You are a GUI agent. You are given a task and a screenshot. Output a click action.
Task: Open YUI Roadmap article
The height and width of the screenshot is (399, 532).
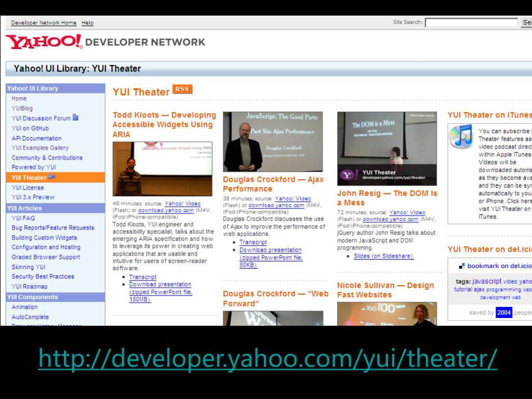[x=30, y=286]
